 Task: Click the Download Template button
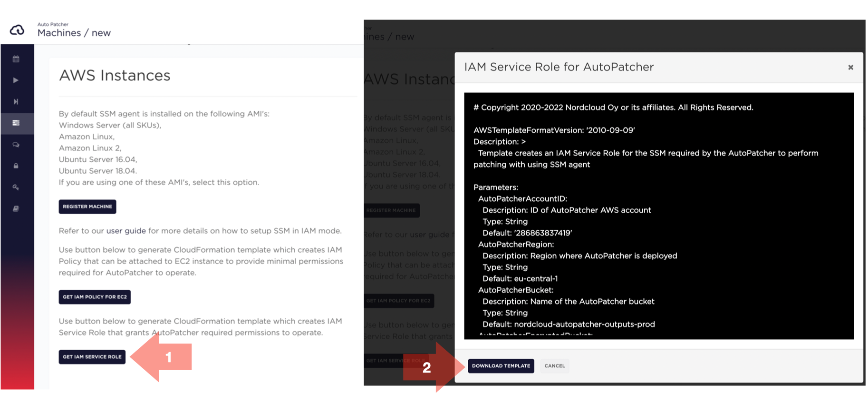click(x=501, y=366)
